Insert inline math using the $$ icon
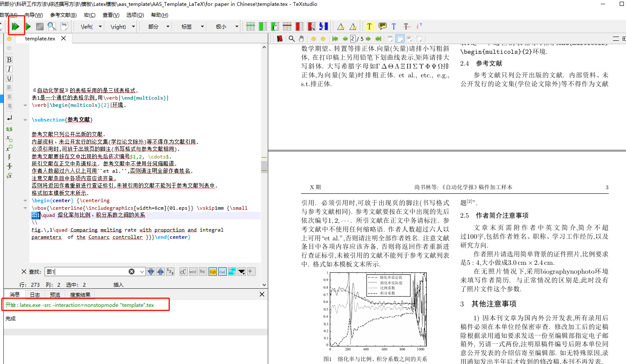The image size is (626, 364). click(9, 129)
